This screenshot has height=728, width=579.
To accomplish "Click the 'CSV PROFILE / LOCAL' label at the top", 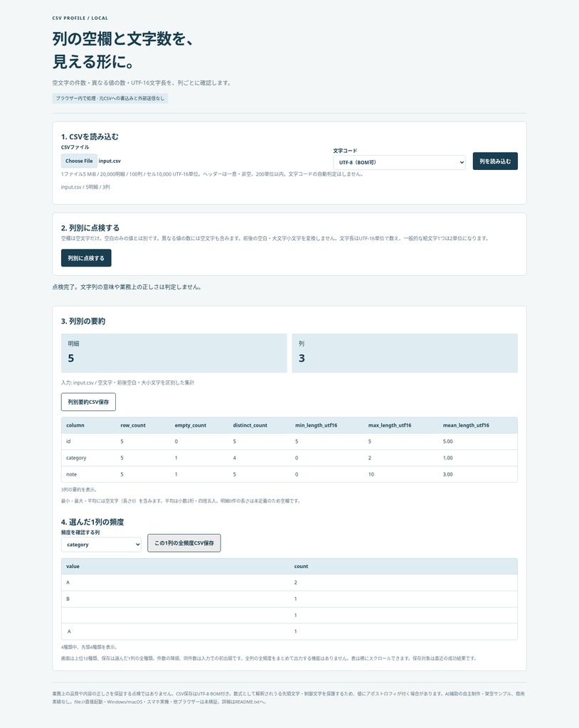I will (80, 18).
